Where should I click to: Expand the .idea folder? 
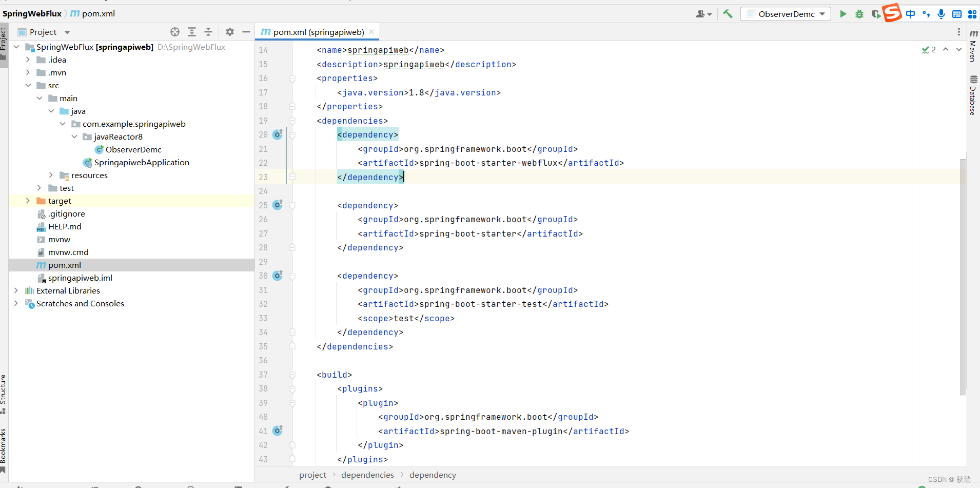coord(28,60)
